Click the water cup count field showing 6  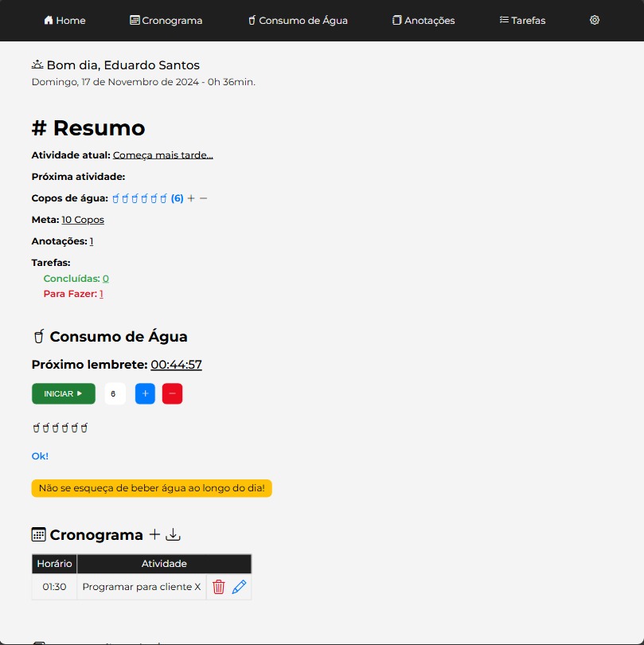pyautogui.click(x=115, y=393)
